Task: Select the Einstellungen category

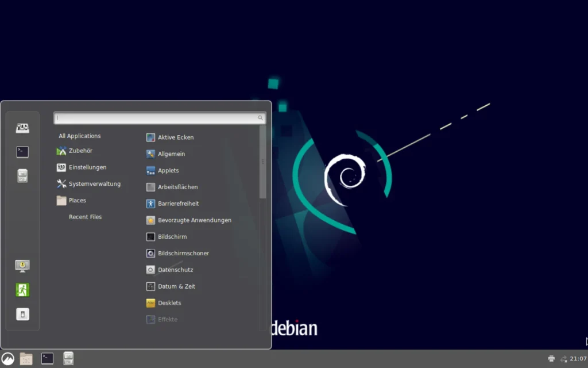Action: [87, 167]
